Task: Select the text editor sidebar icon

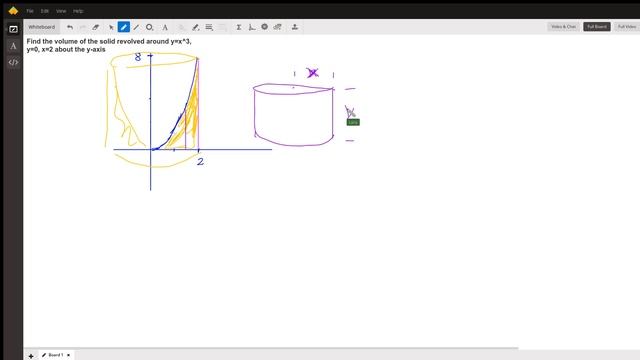Action: pos(13,46)
